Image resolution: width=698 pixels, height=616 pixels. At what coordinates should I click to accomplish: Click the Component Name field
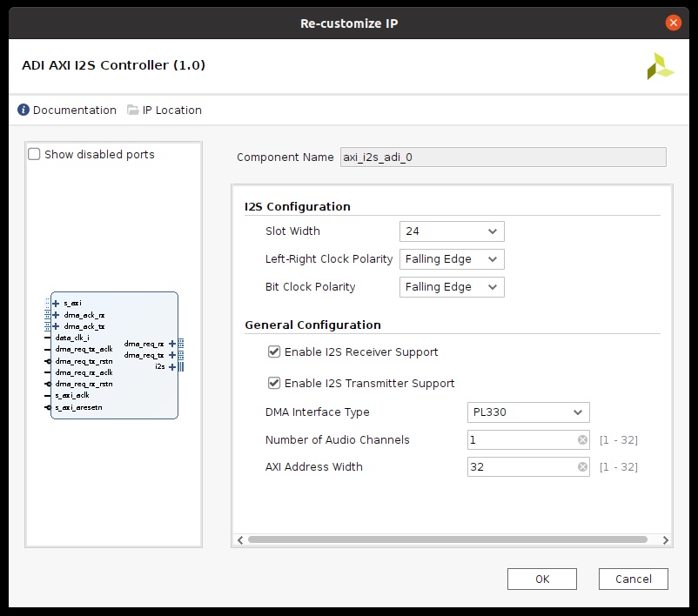pos(503,157)
